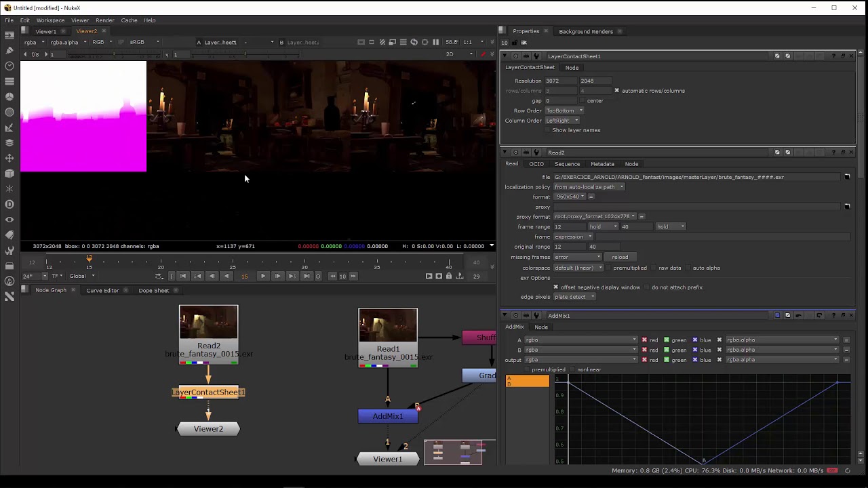The width and height of the screenshot is (868, 488).
Task: Click the Resolution width field 3072
Action: click(559, 81)
